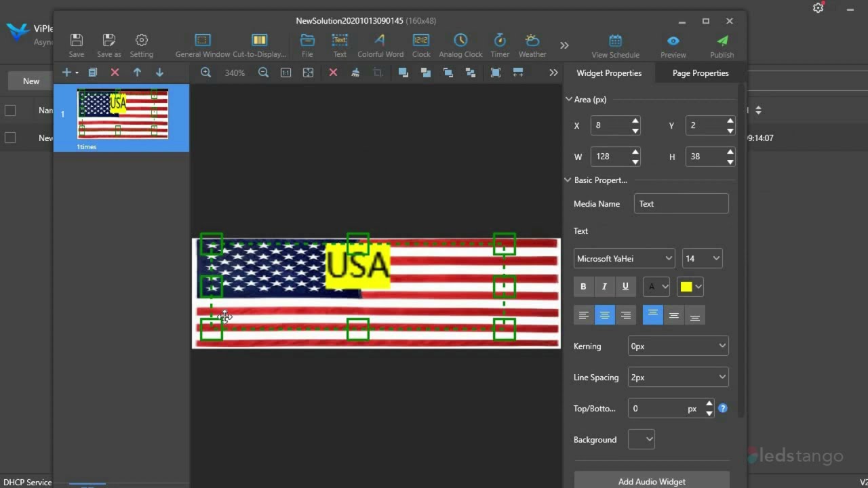Open the add-page plus dropdown
The image size is (868, 488).
[70, 73]
